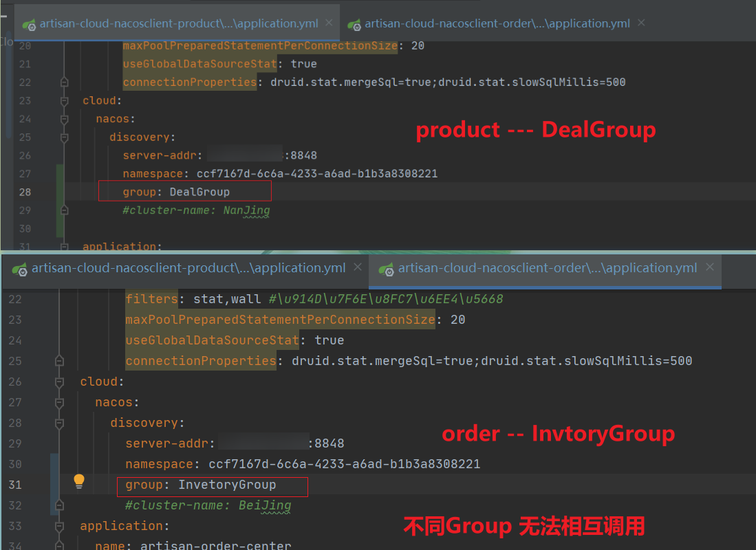Click the yellow intention lightbulb on line 31
Screen dimensions: 756x550
79,481
